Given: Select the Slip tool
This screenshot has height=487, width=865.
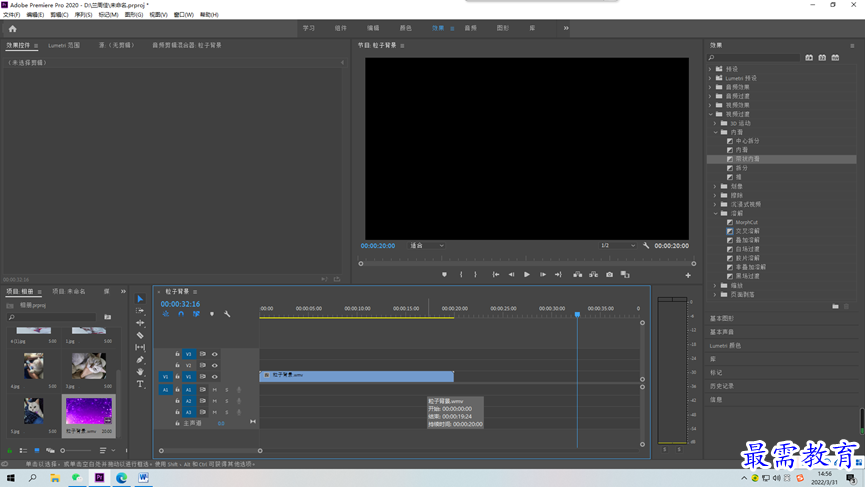Looking at the screenshot, I should 140,347.
